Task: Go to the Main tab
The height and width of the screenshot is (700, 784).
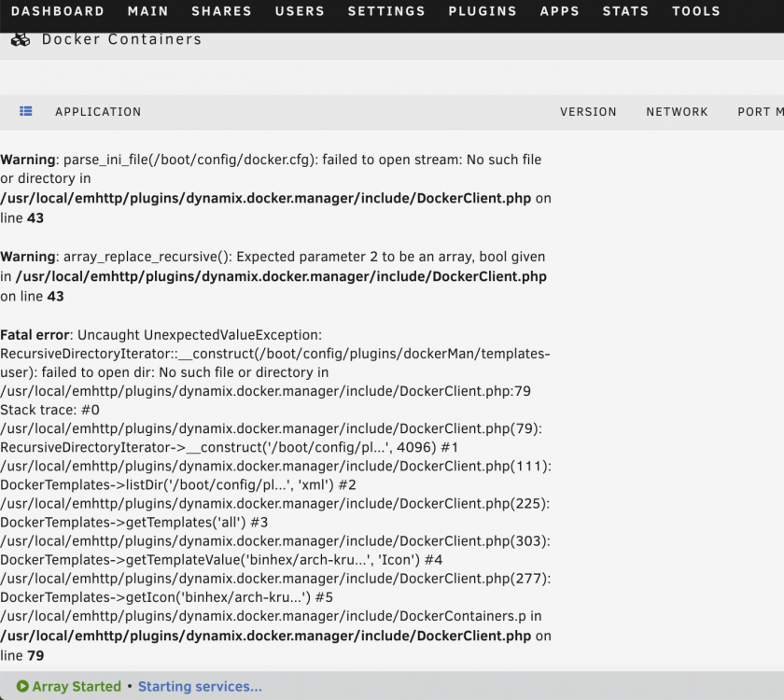Action: click(x=148, y=11)
